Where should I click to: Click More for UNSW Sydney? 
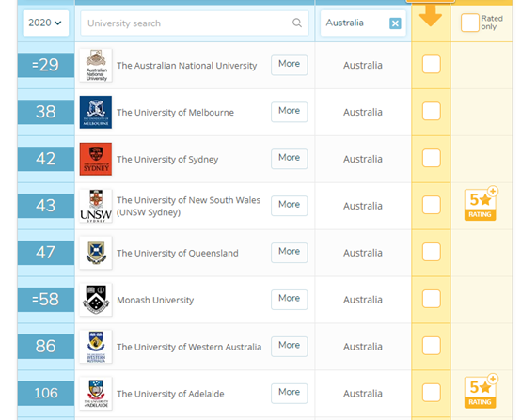pyautogui.click(x=289, y=206)
